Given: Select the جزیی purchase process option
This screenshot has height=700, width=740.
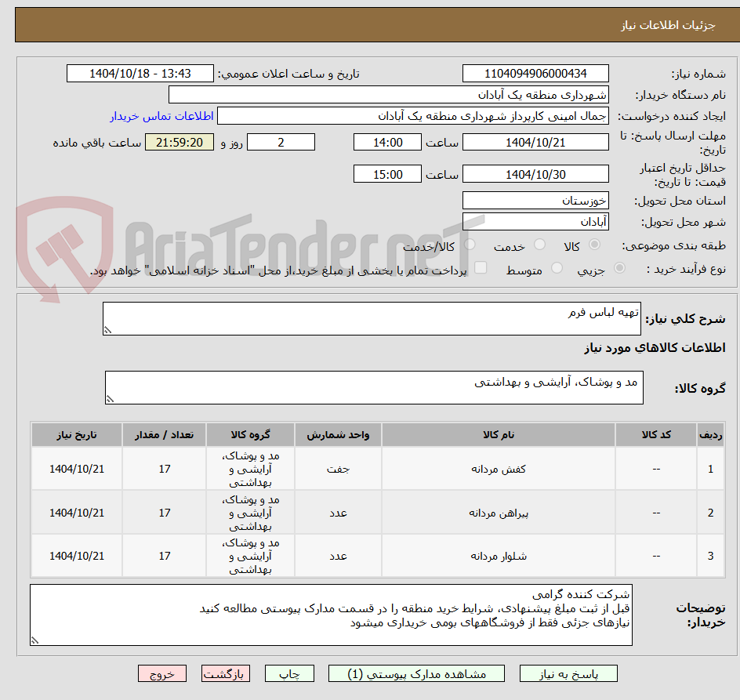Looking at the screenshot, I should (x=619, y=269).
